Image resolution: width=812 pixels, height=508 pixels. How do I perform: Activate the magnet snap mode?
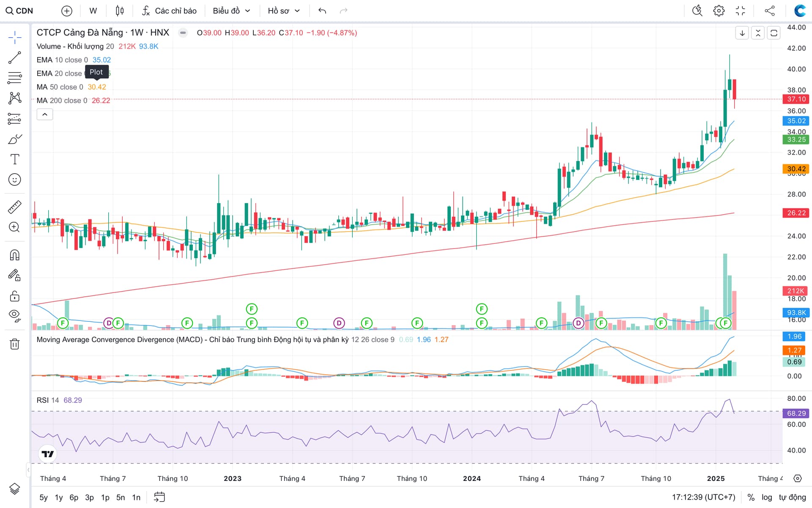14,255
